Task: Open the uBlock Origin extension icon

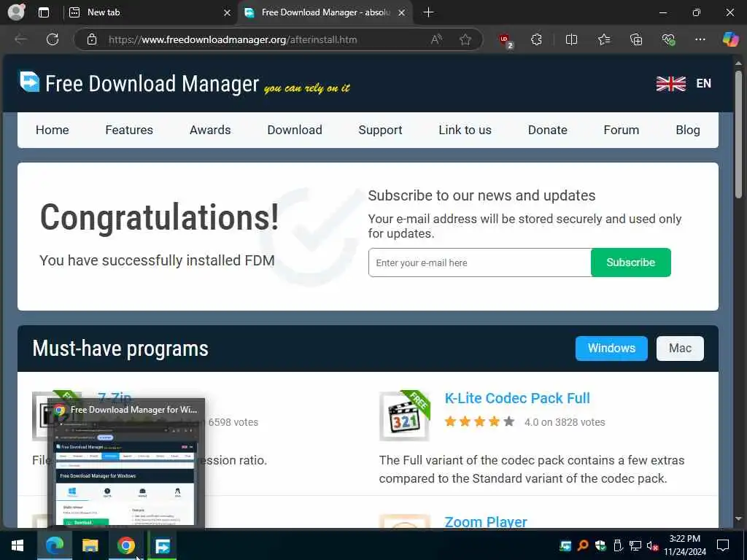Action: [506, 41]
